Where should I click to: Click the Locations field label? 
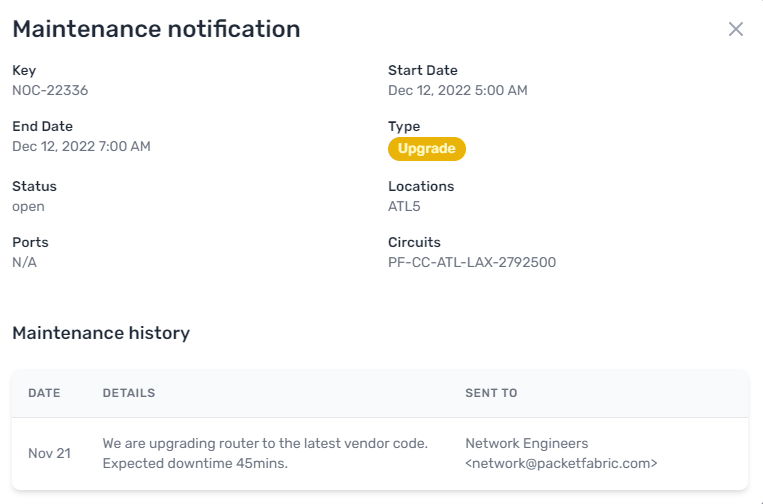tap(420, 186)
